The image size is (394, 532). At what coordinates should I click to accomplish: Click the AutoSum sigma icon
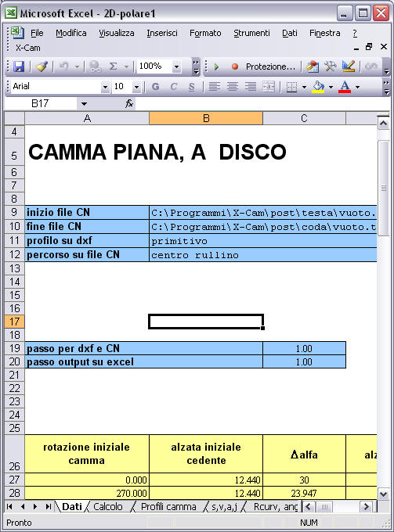(x=113, y=66)
